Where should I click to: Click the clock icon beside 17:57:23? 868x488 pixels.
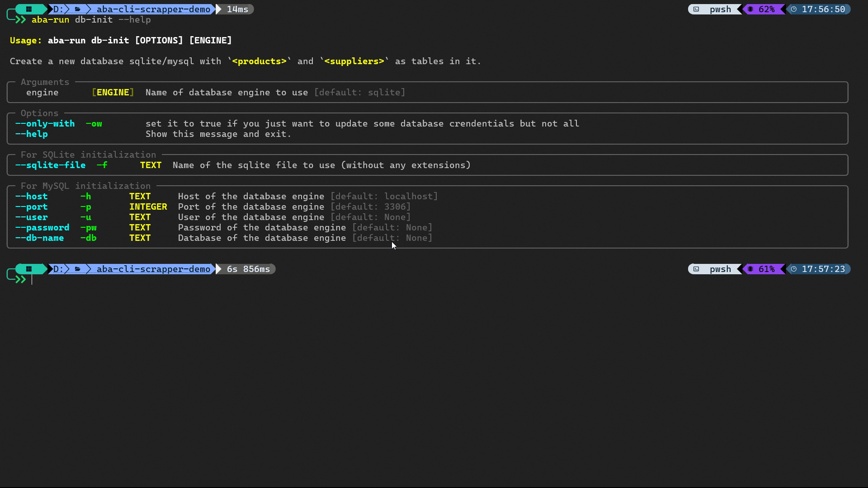click(794, 269)
